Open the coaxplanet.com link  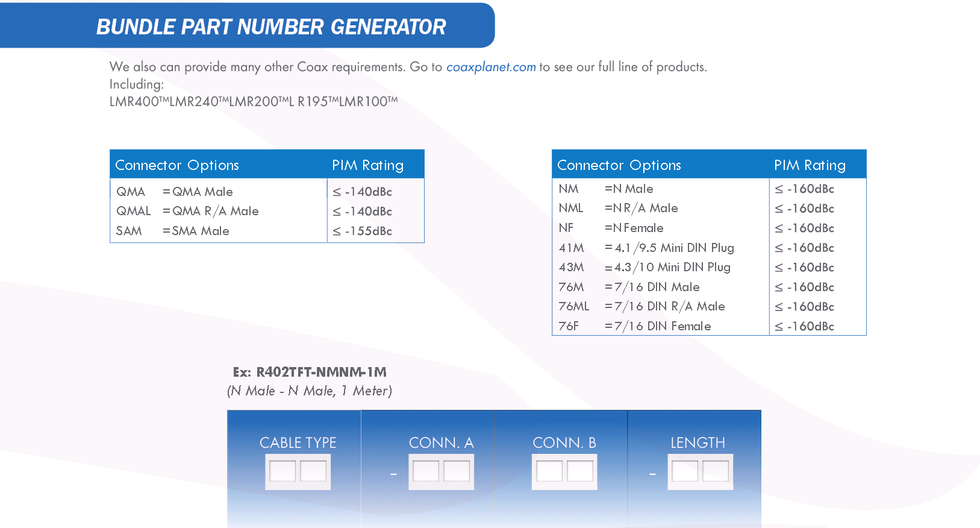point(491,67)
